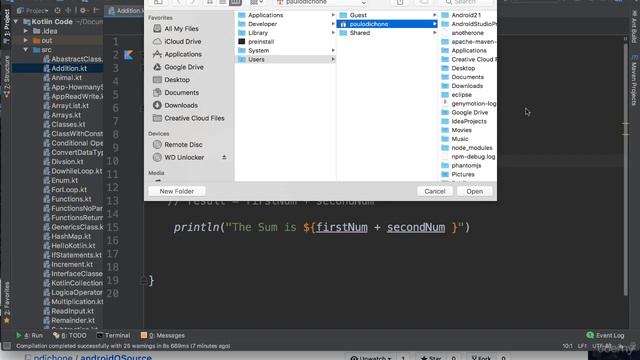Open the 6: TODO tool window

69,336
